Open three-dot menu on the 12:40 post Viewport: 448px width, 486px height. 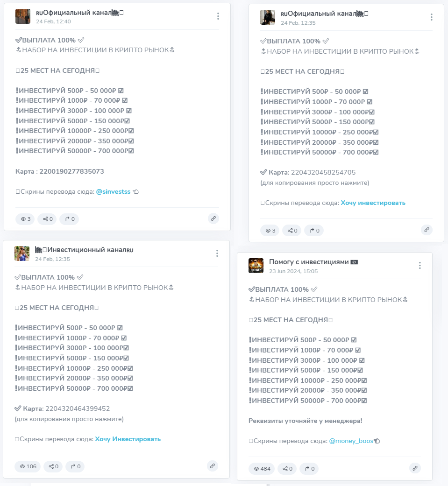click(218, 16)
